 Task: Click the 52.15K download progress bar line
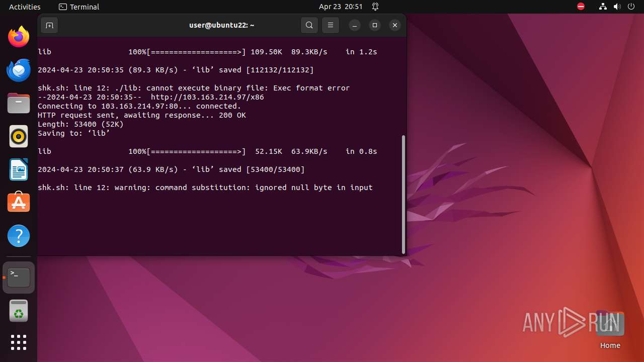pyautogui.click(x=207, y=151)
